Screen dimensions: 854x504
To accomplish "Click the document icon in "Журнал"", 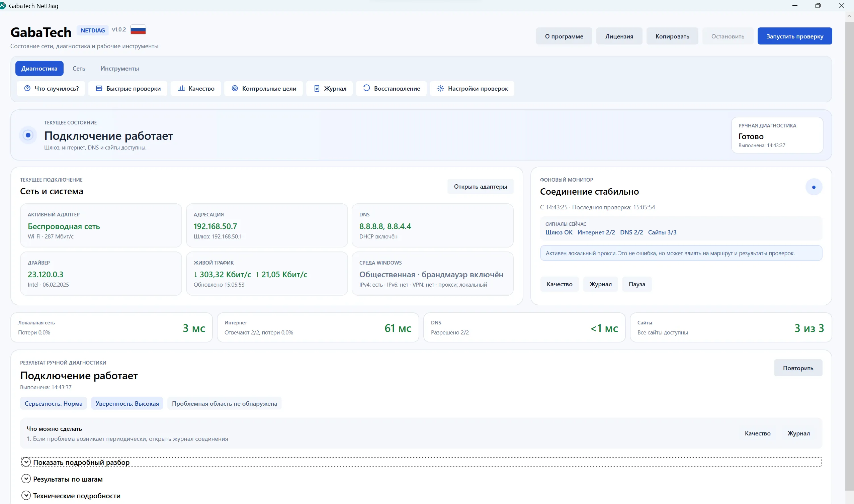I will (x=316, y=88).
